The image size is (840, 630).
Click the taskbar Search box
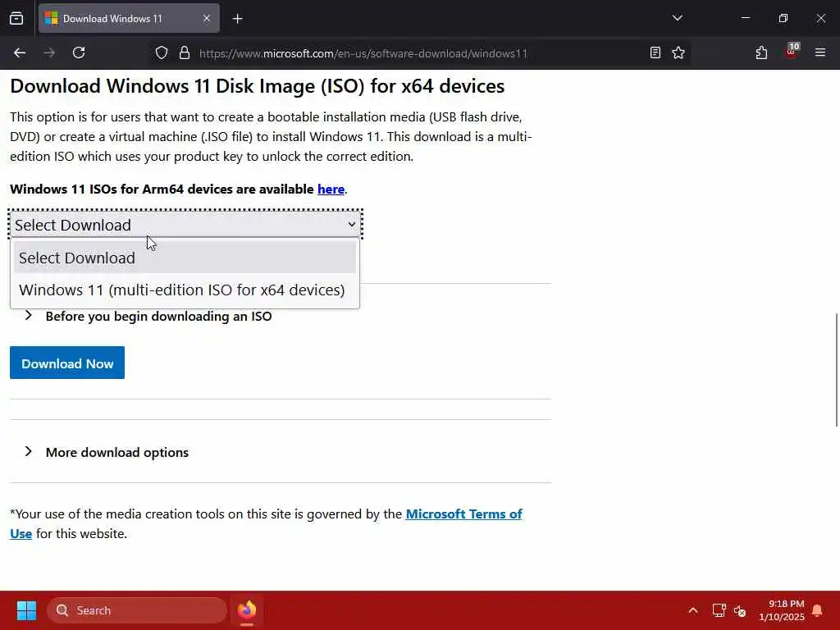pos(137,610)
